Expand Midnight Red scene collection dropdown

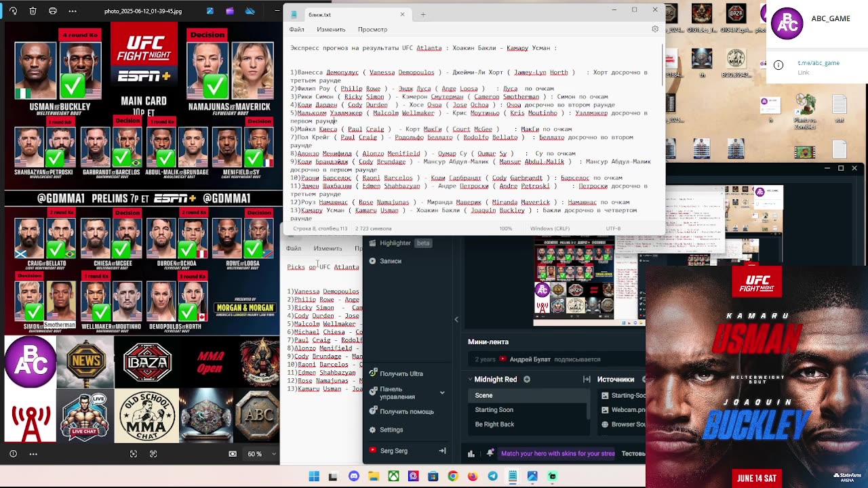(470, 380)
